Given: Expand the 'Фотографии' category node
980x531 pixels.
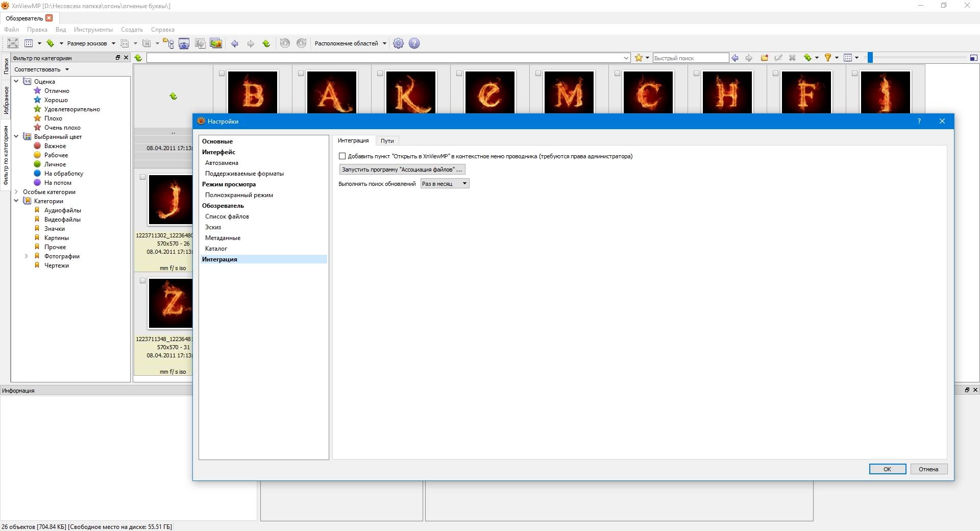Looking at the screenshot, I should pyautogui.click(x=27, y=256).
